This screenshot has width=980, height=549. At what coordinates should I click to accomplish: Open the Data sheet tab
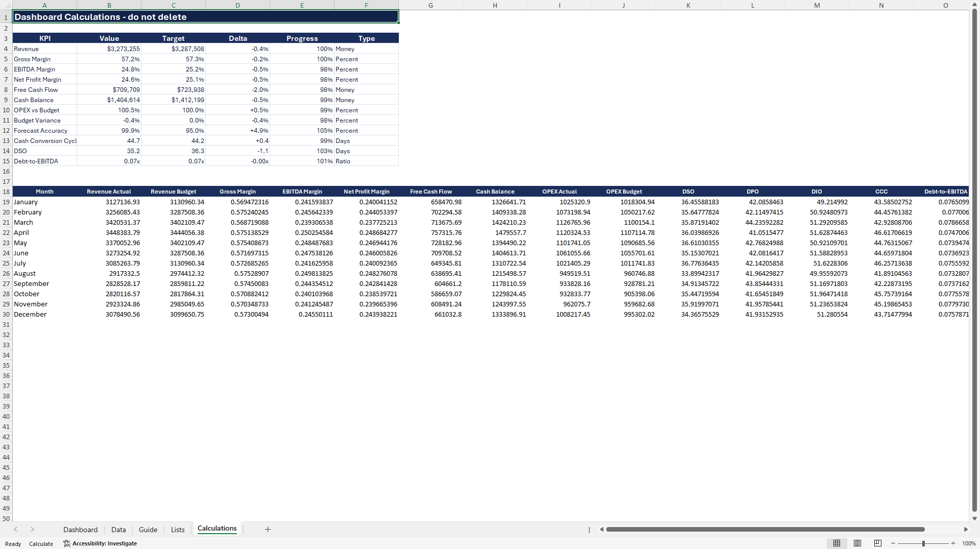point(118,530)
